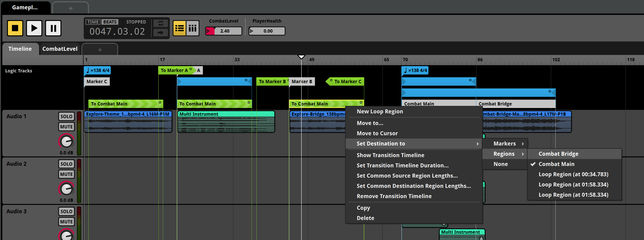Click the Audio 1 track name
Image resolution: width=644 pixels, height=240 pixels.
pos(16,116)
